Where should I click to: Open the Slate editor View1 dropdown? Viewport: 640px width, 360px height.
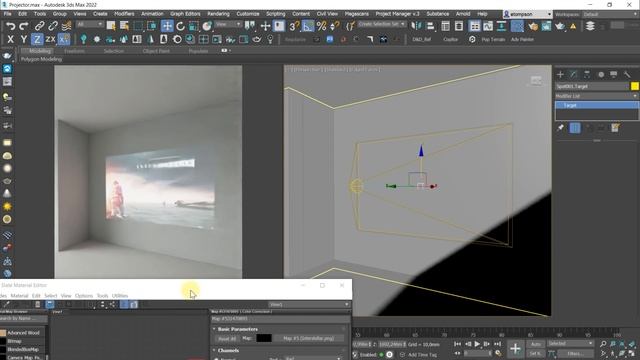(309, 304)
